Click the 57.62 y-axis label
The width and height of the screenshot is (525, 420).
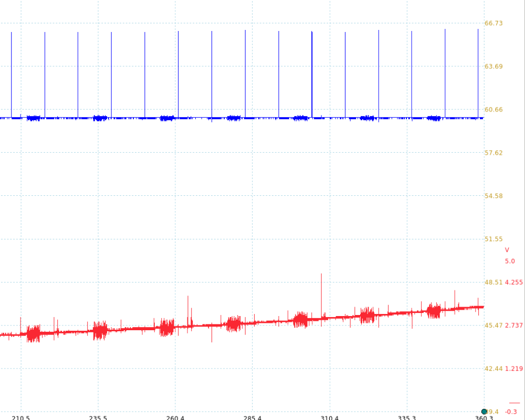tap(493, 153)
